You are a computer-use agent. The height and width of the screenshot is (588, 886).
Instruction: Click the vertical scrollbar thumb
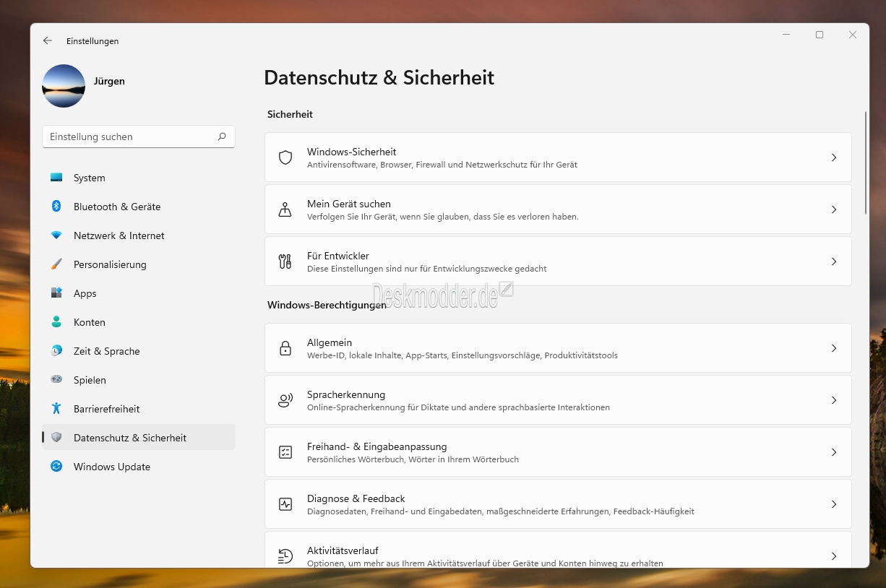coord(865,163)
